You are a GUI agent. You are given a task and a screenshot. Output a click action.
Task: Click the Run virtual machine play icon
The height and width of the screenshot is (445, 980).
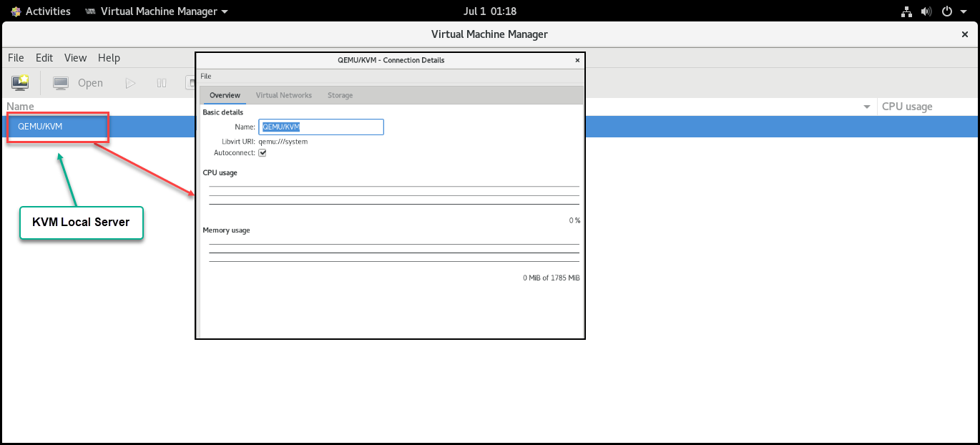point(130,83)
